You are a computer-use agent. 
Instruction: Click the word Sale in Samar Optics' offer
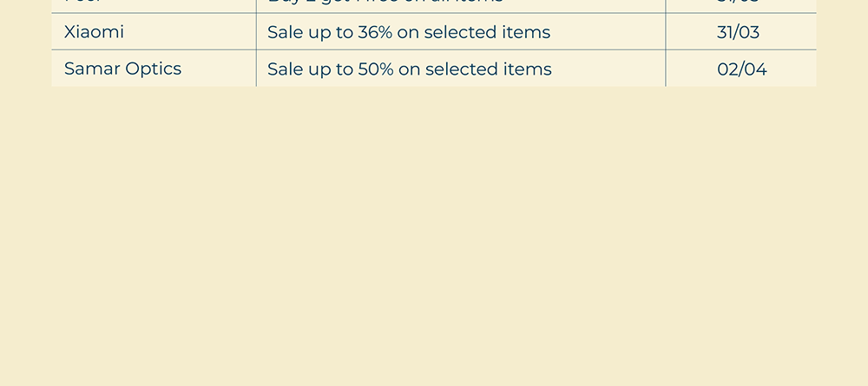click(284, 69)
